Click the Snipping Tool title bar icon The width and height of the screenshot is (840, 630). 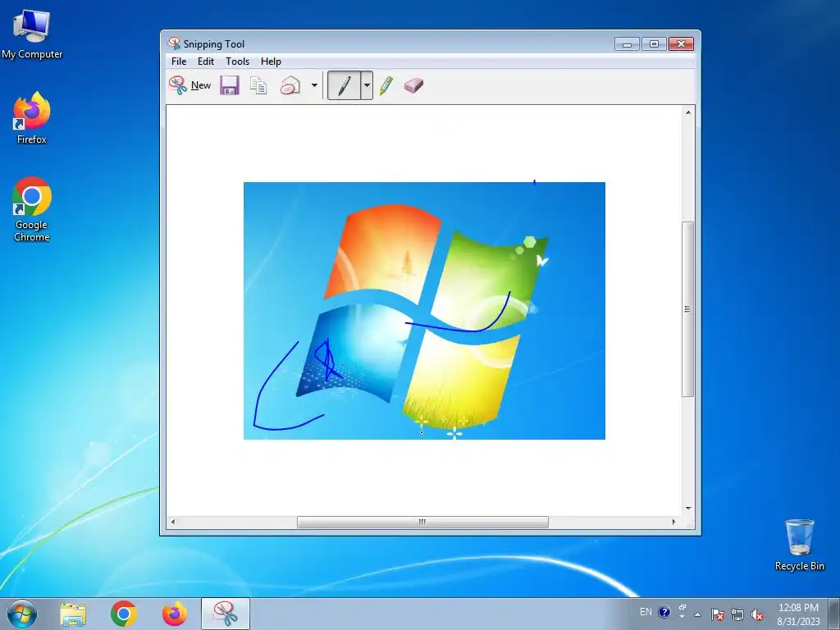pyautogui.click(x=174, y=43)
